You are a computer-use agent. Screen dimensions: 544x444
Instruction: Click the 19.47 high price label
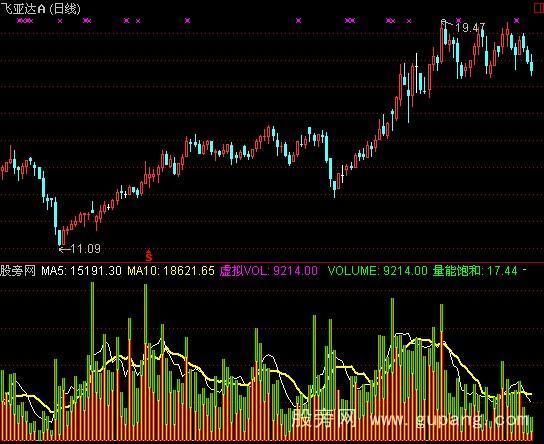tap(470, 27)
